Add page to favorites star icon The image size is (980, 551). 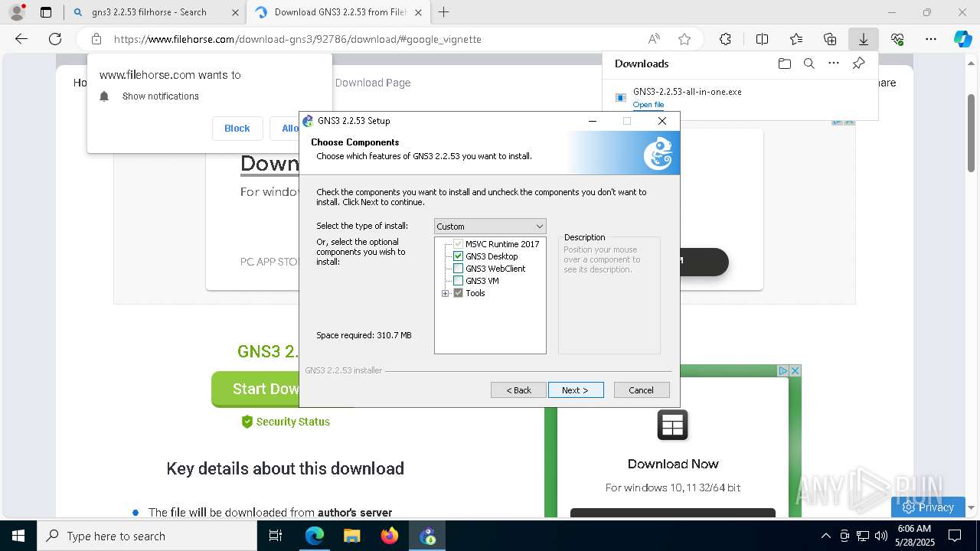pyautogui.click(x=684, y=39)
